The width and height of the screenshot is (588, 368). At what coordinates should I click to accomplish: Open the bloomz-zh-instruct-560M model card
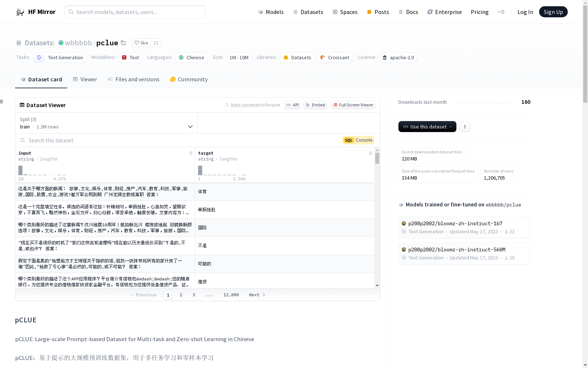464,254
